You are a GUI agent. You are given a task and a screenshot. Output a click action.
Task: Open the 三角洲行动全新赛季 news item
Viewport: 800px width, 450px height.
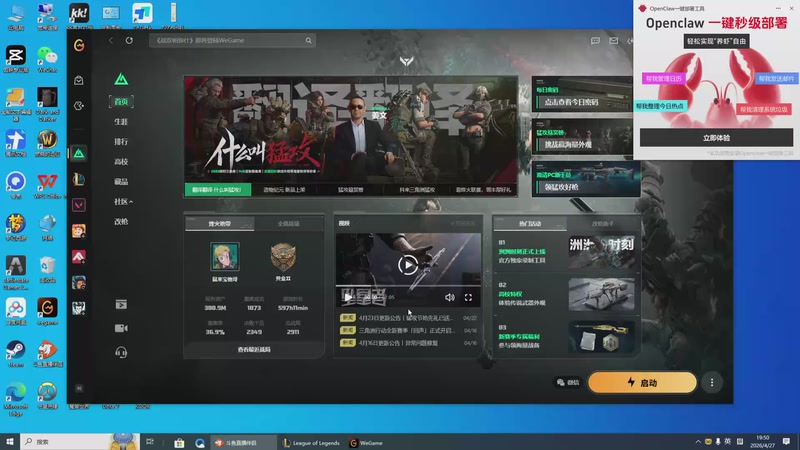pyautogui.click(x=408, y=330)
